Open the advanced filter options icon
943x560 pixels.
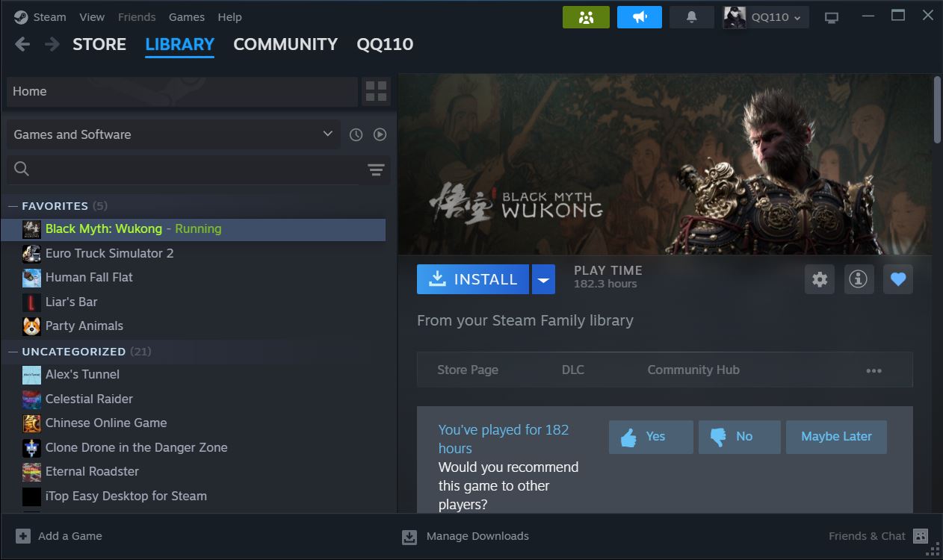click(x=376, y=170)
